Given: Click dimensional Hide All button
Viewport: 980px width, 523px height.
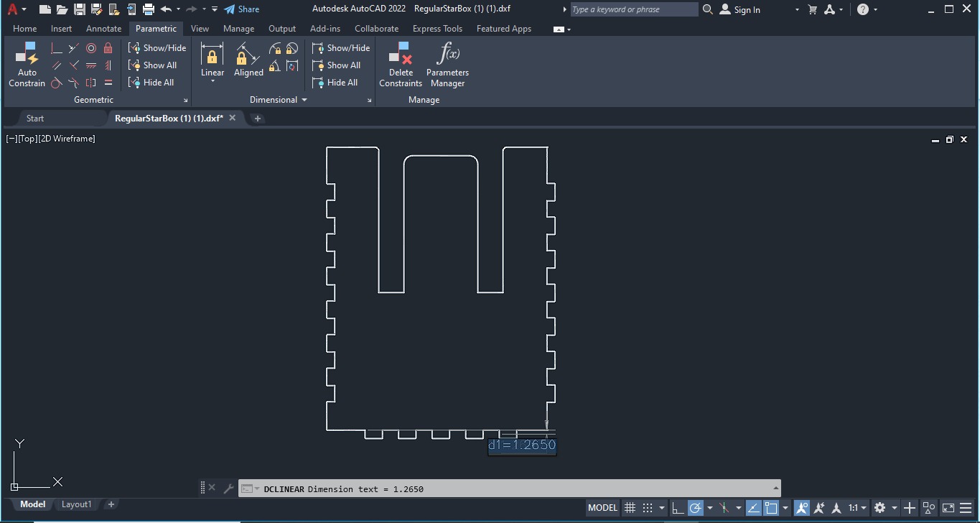Looking at the screenshot, I should 335,83.
